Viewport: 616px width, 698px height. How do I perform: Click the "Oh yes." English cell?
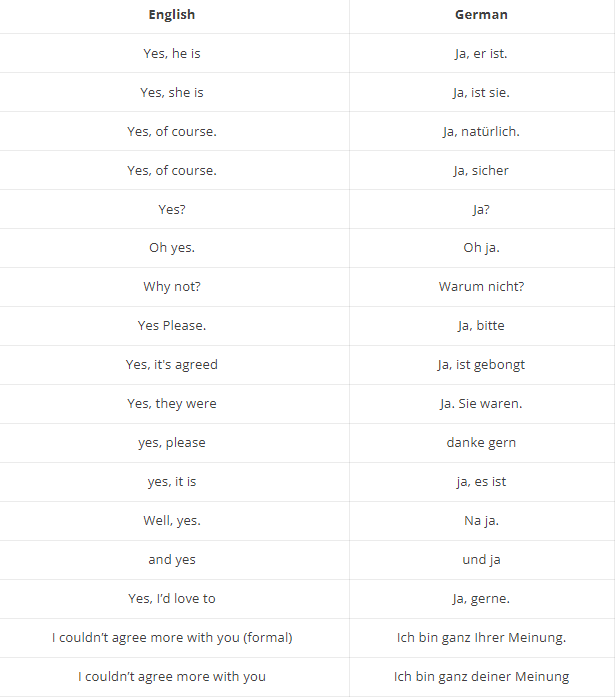(x=172, y=248)
